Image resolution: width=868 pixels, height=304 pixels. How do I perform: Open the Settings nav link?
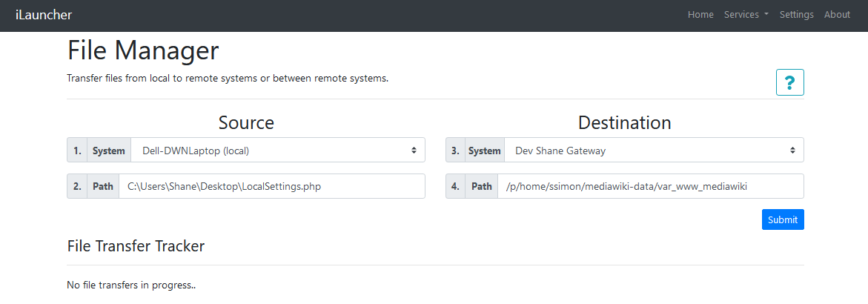point(796,15)
